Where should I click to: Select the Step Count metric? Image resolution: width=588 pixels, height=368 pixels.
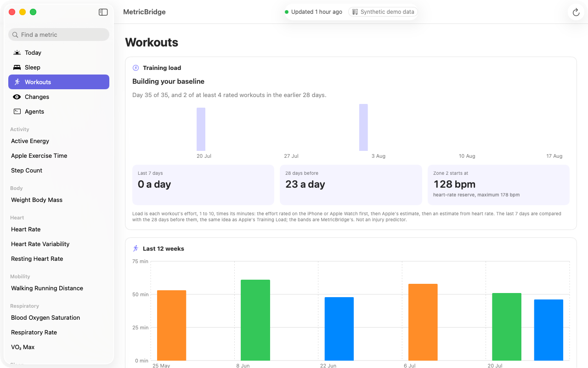click(59, 170)
